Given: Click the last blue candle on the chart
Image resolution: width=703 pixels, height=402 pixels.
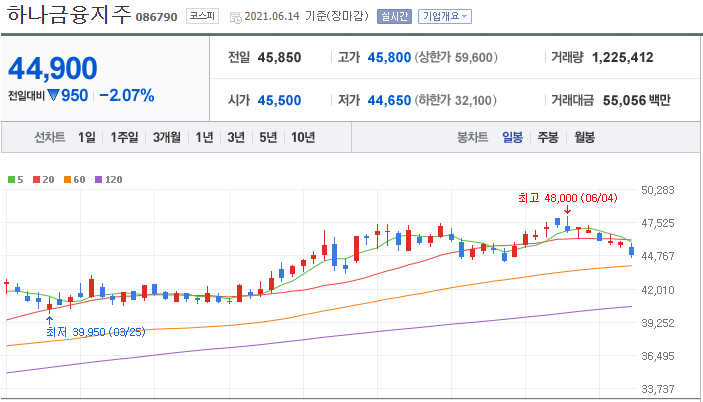Looking at the screenshot, I should coord(632,251).
